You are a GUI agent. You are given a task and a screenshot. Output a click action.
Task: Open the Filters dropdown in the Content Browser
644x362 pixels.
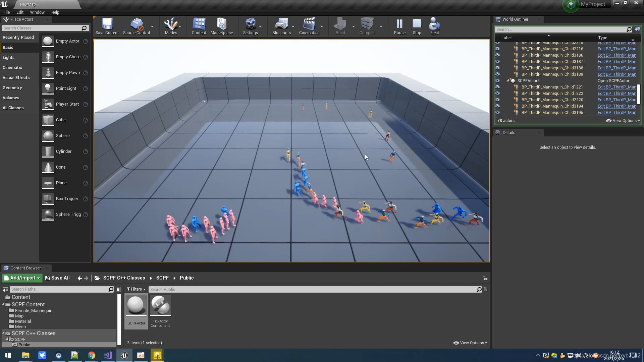pos(136,289)
